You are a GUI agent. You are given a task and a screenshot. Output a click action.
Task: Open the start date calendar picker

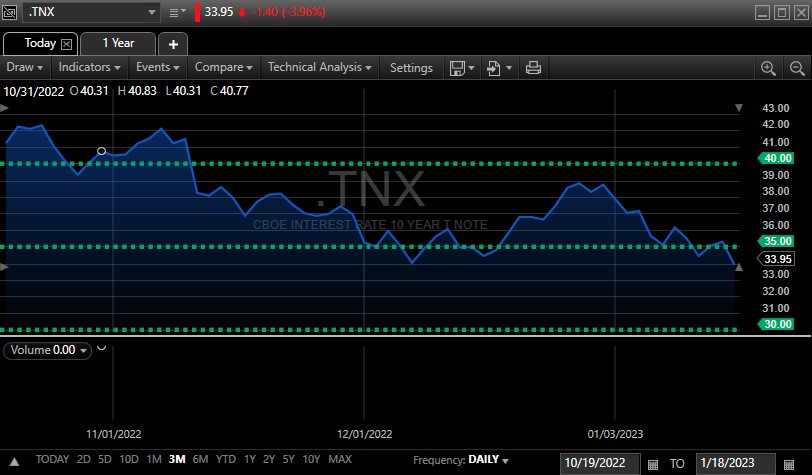click(x=653, y=463)
